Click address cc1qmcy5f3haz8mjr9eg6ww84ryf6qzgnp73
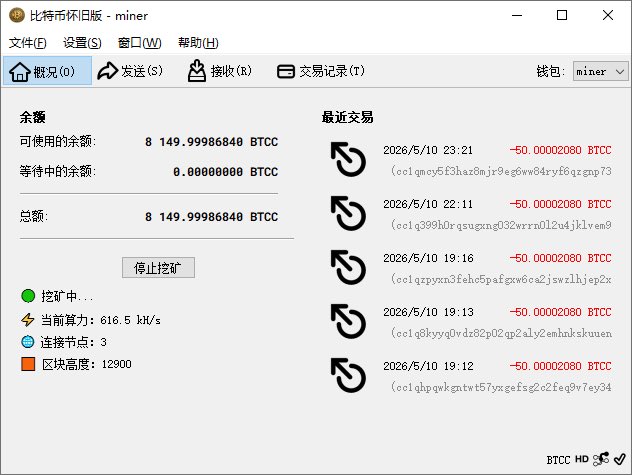This screenshot has width=632, height=475. [501, 171]
